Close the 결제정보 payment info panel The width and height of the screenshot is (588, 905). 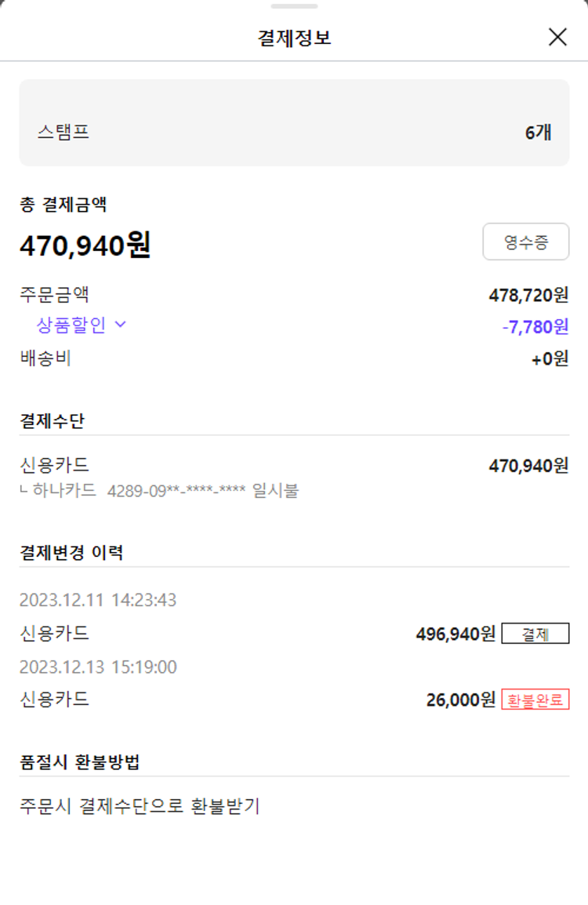pyautogui.click(x=557, y=37)
